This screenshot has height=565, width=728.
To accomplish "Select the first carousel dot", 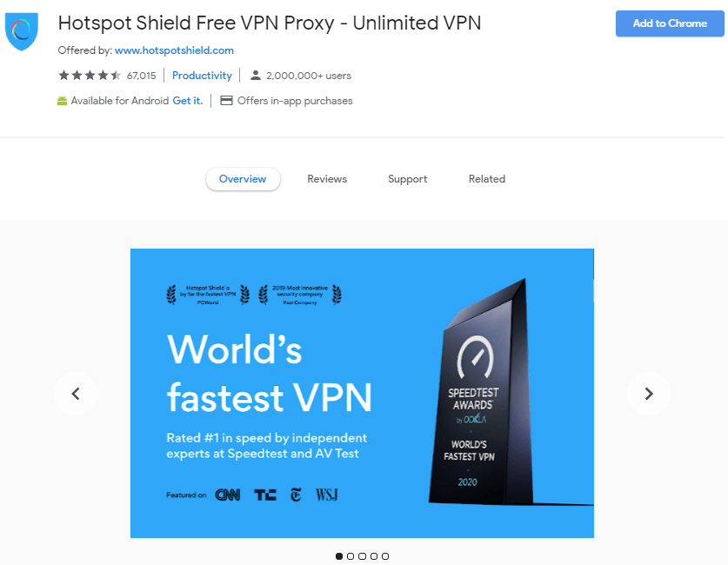I will tap(339, 556).
